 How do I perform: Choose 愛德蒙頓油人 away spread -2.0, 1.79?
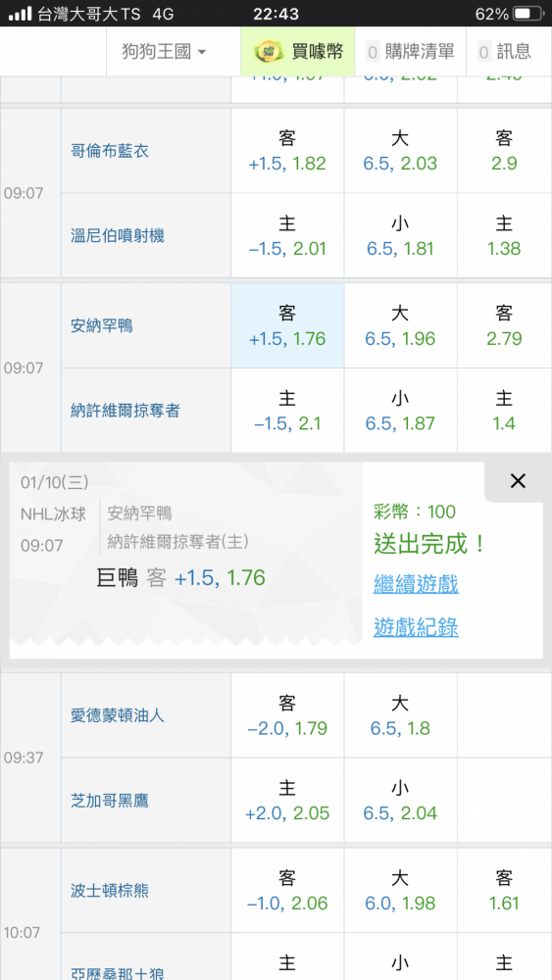coord(287,715)
